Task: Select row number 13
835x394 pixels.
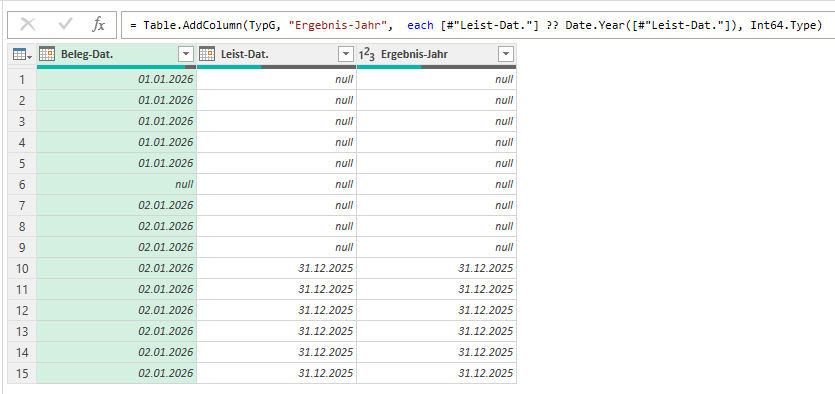Action: tap(22, 331)
